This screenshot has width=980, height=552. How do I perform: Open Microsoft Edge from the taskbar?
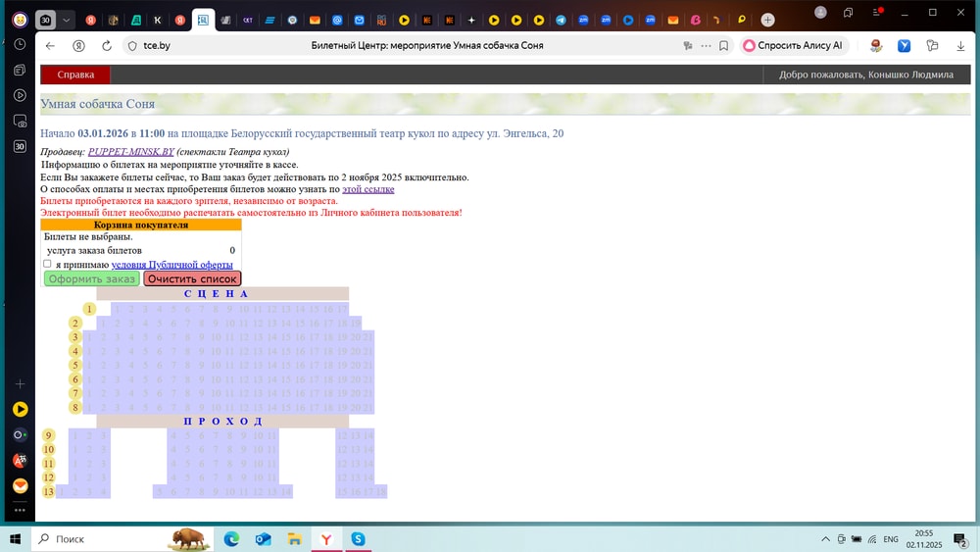click(x=232, y=539)
